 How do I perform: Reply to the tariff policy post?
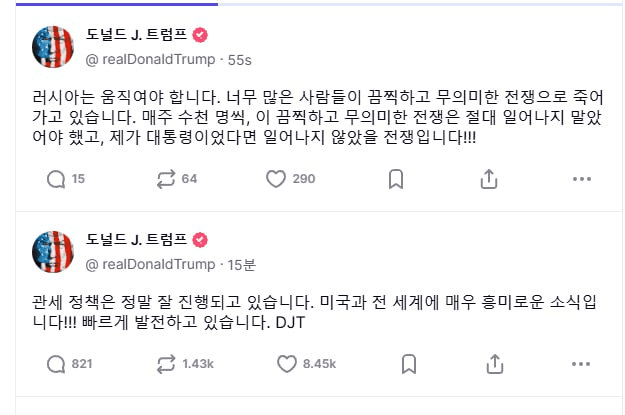tap(56, 363)
